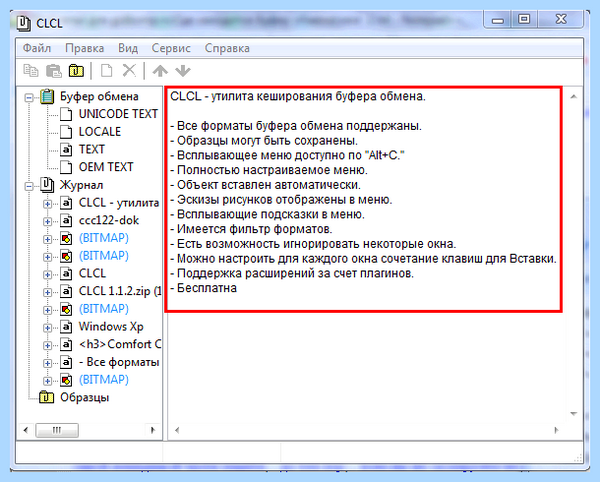
Task: Collapse the Буфер обмена tree node
Action: (29, 98)
